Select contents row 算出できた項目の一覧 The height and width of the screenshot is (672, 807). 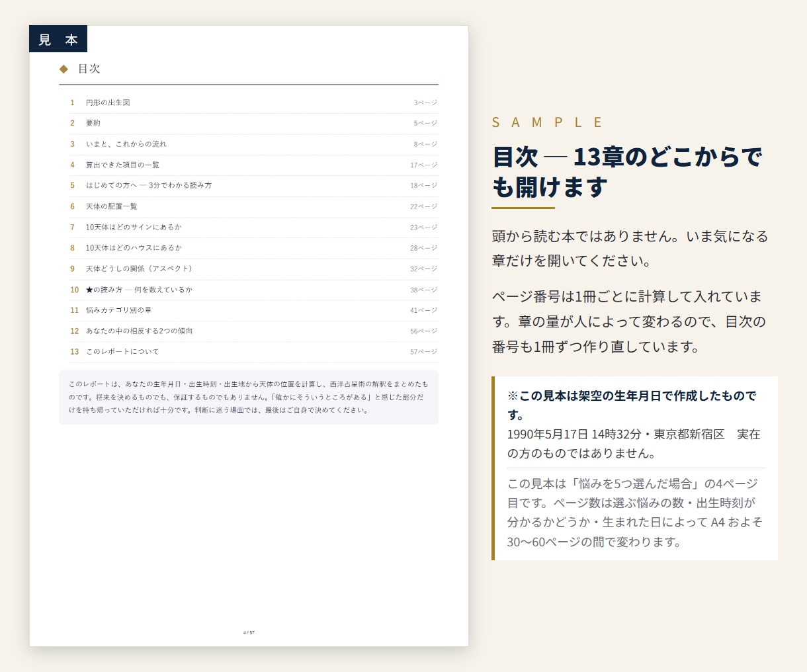pos(254,165)
